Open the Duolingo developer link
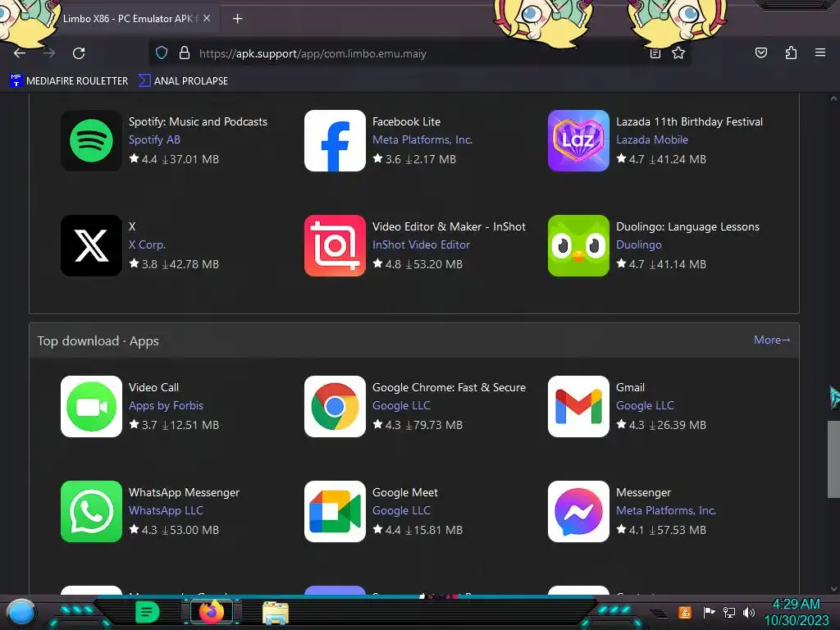The image size is (840, 630). pos(638,244)
